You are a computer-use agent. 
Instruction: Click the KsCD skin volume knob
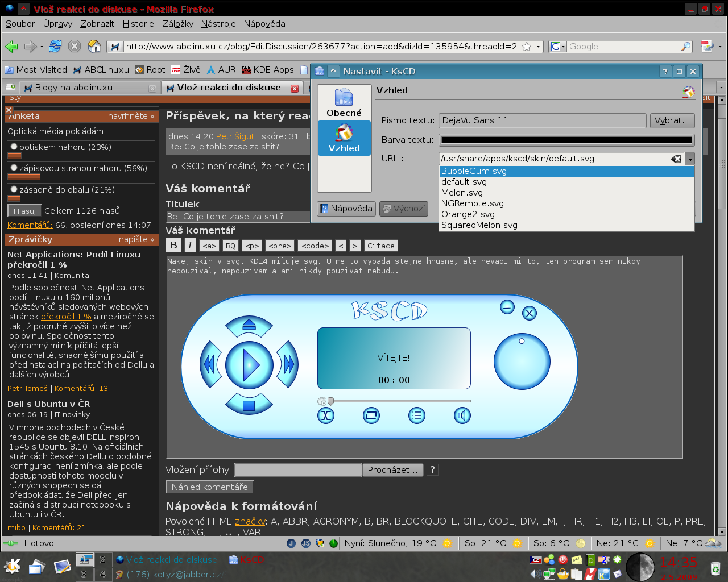click(522, 361)
